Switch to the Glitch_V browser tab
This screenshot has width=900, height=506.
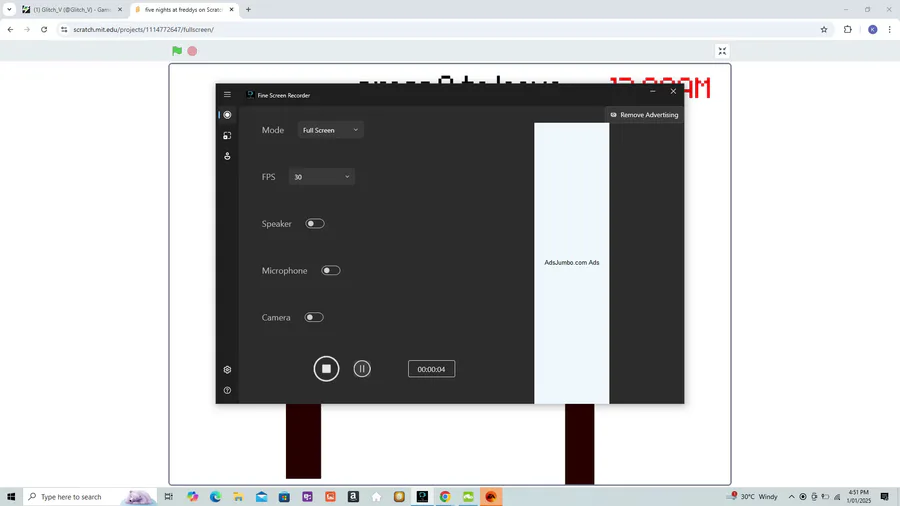pyautogui.click(x=72, y=10)
